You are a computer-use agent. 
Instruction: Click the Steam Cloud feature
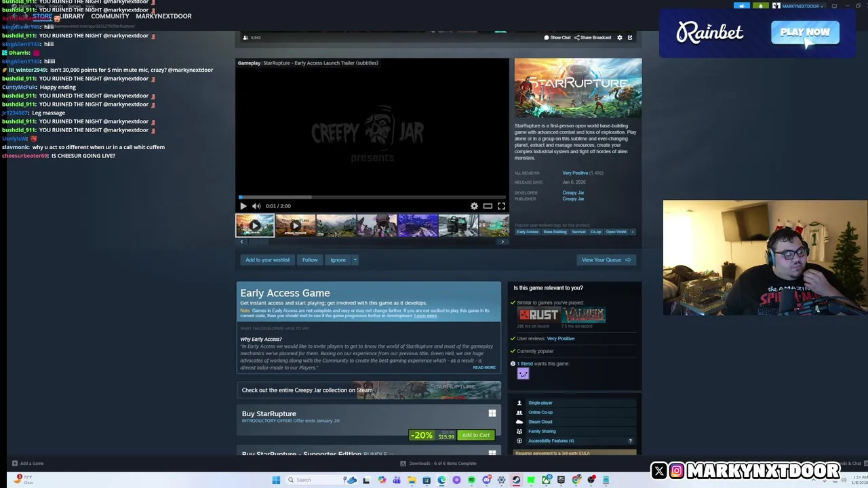coord(540,422)
